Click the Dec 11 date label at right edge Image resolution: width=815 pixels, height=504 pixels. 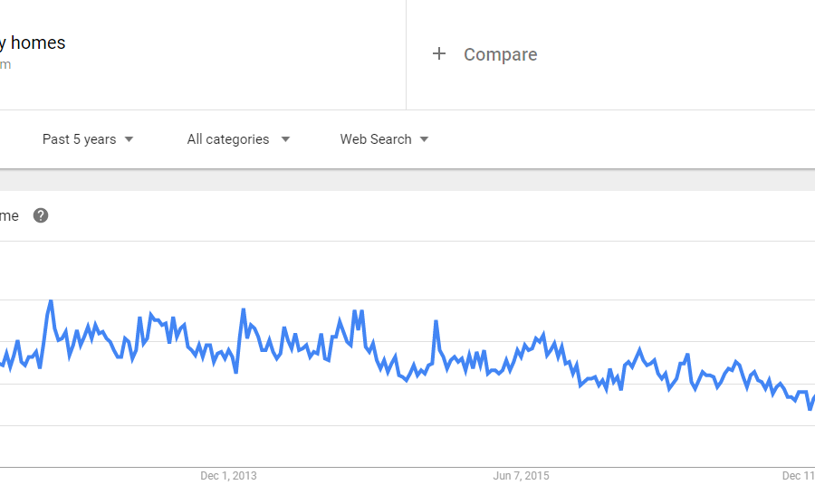tap(799, 476)
